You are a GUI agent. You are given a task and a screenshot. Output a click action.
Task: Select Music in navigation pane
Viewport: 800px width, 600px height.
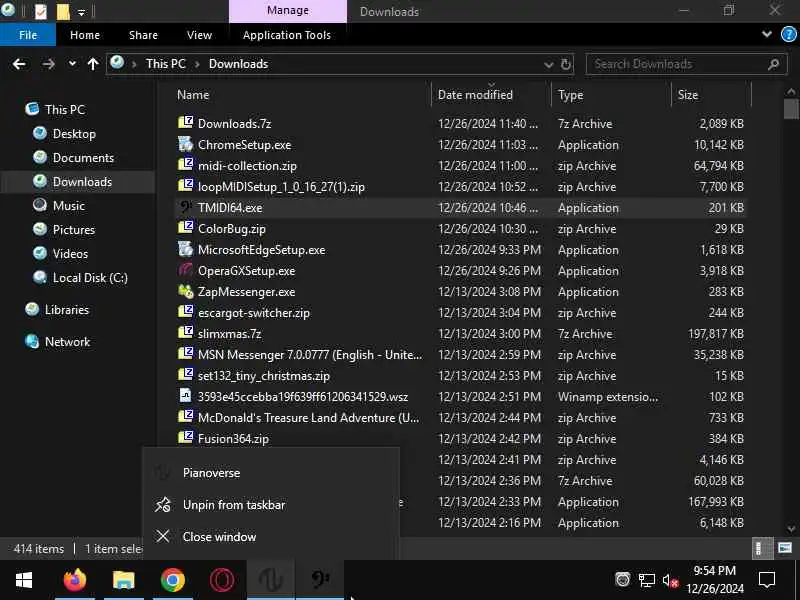coord(68,206)
